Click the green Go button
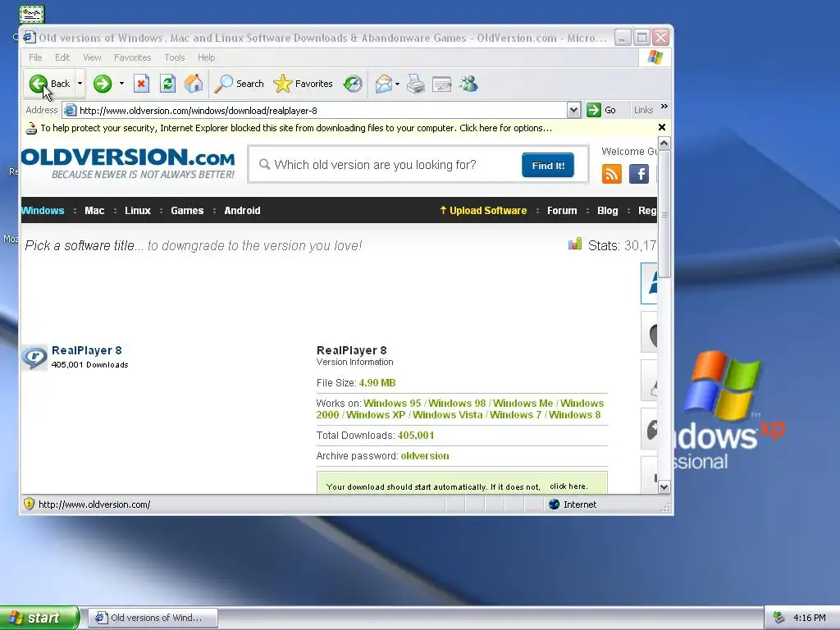840x630 pixels. (601, 111)
